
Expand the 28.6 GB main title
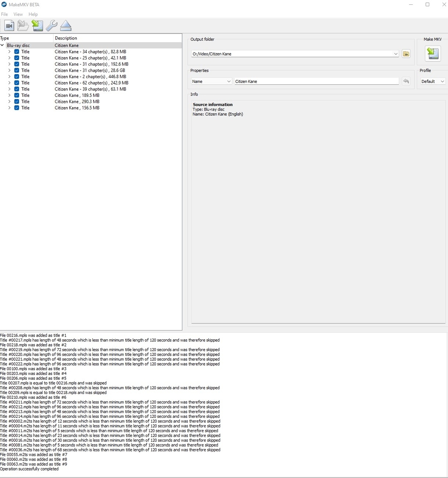[x=10, y=71]
